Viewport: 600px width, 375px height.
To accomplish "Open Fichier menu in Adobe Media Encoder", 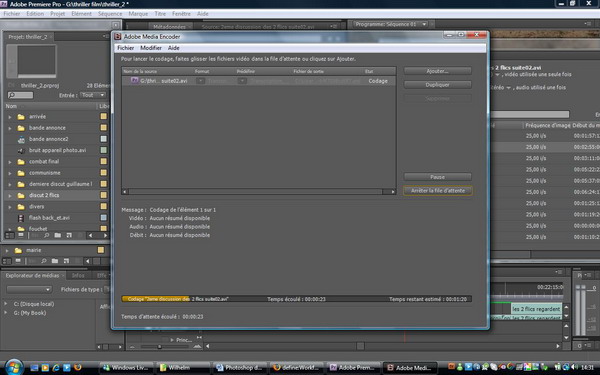I will (126, 48).
